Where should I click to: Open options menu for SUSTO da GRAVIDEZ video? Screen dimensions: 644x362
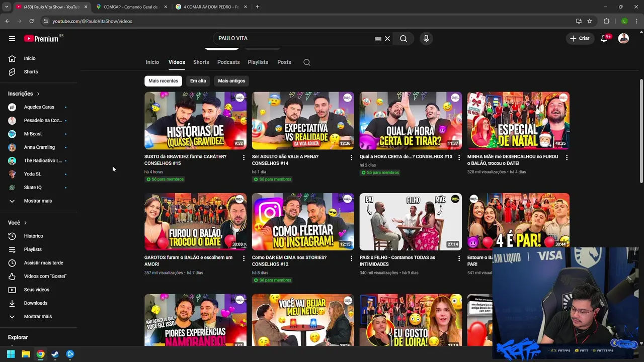tap(244, 157)
